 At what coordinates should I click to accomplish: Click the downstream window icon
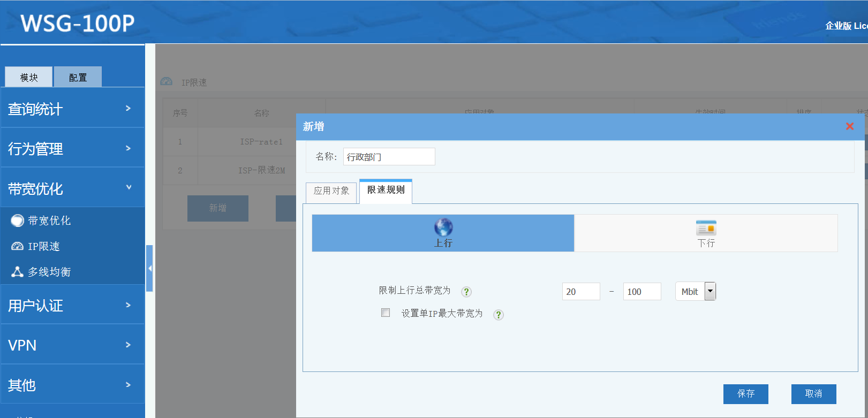click(706, 228)
